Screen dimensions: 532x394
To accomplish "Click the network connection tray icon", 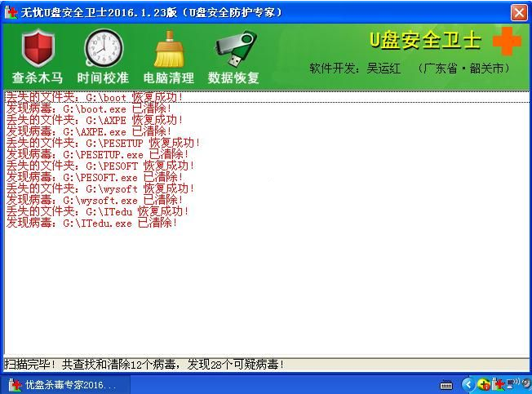I will click(x=511, y=385).
